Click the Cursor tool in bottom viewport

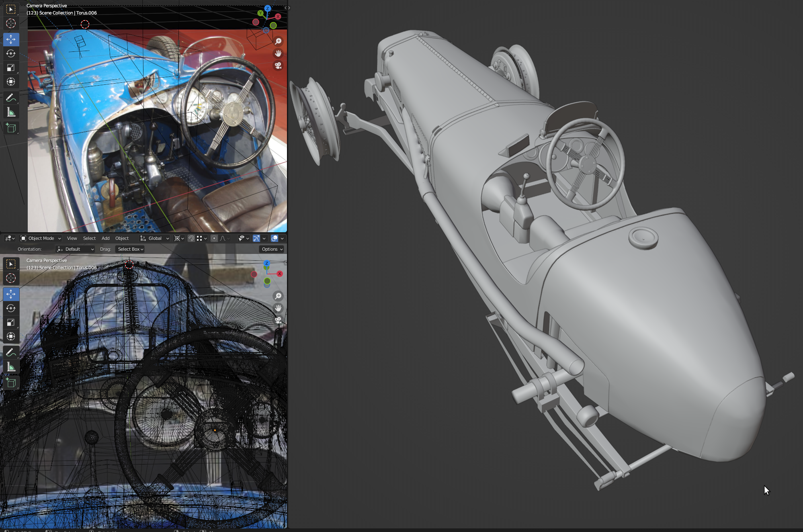tap(11, 278)
